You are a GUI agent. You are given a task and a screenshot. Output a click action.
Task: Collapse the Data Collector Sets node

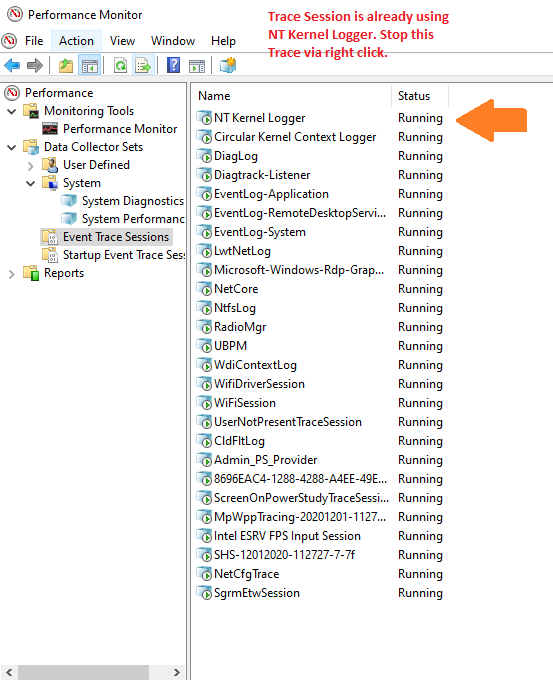[12, 147]
